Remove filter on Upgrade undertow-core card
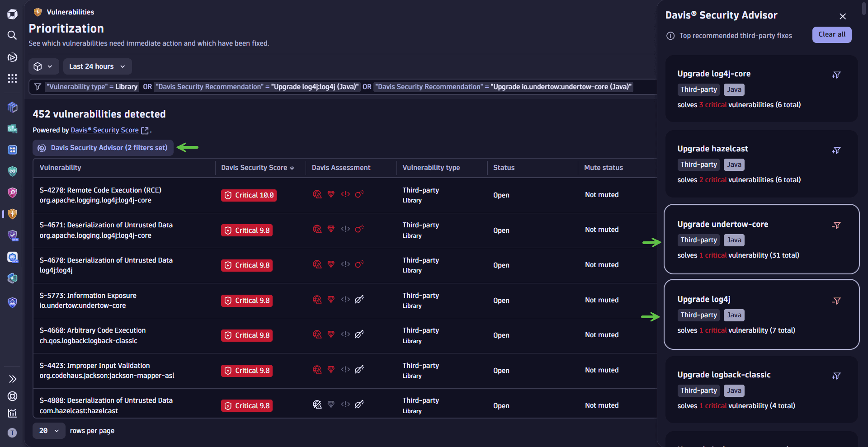The image size is (868, 447). click(x=836, y=225)
